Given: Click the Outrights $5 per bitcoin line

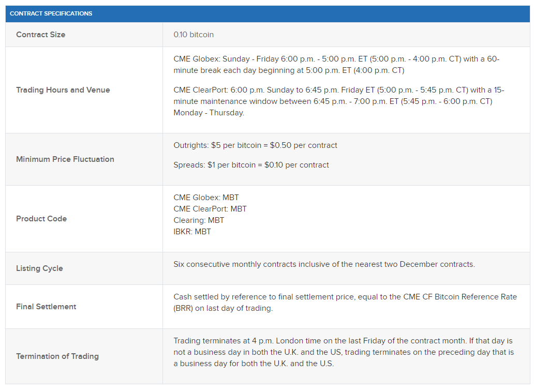Looking at the screenshot, I should pos(255,145).
